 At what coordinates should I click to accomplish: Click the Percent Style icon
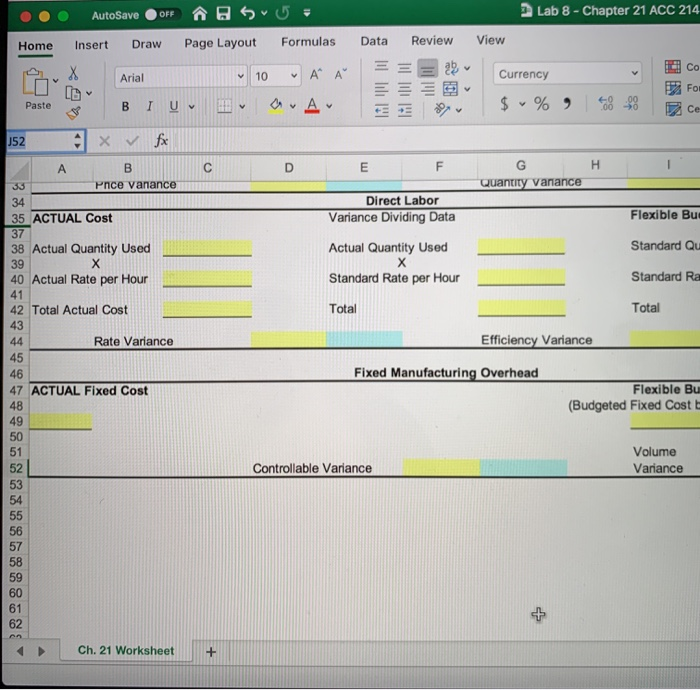pyautogui.click(x=542, y=104)
